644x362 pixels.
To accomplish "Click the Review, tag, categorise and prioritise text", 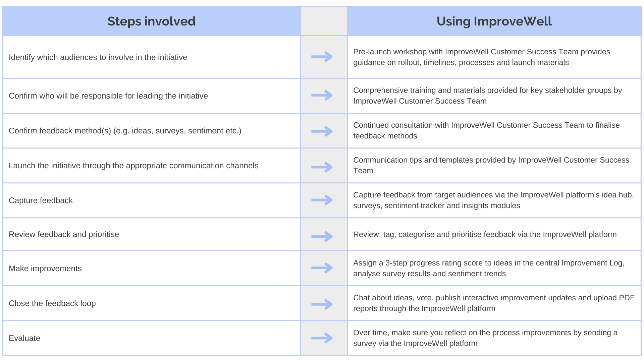I will pos(485,234).
